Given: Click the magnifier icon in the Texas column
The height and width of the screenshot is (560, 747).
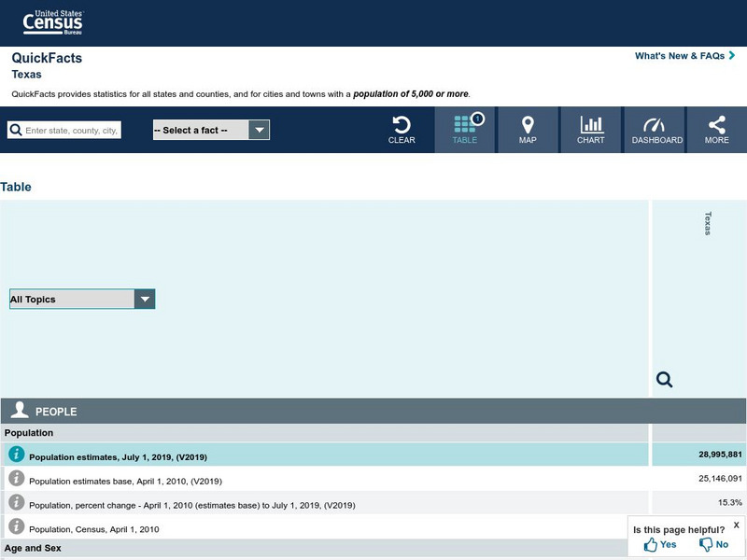Looking at the screenshot, I should (x=664, y=380).
